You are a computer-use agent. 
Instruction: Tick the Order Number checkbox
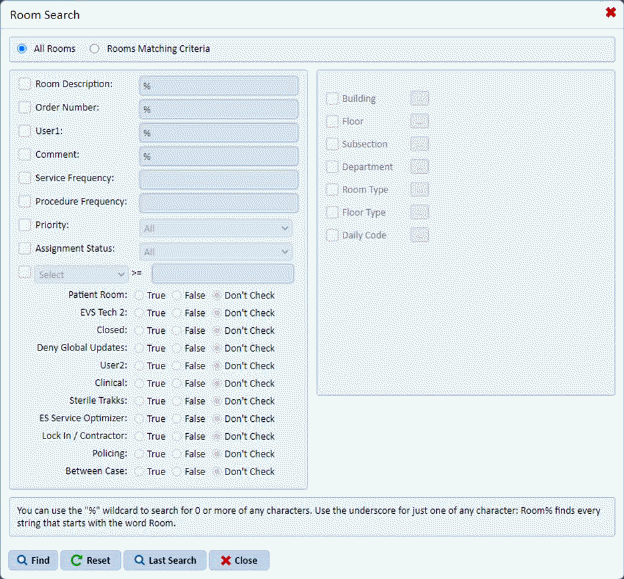click(x=25, y=108)
